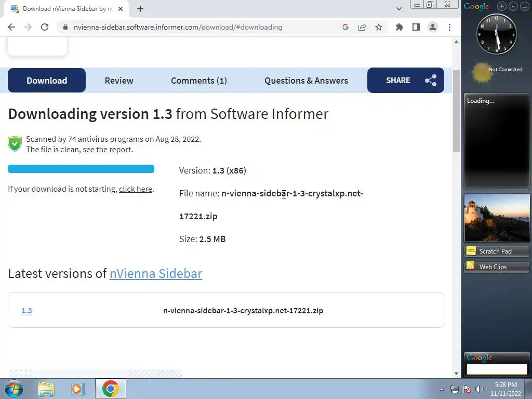Viewport: 532px width, 399px height.
Task: Open the Windows Start menu
Action: (x=14, y=389)
